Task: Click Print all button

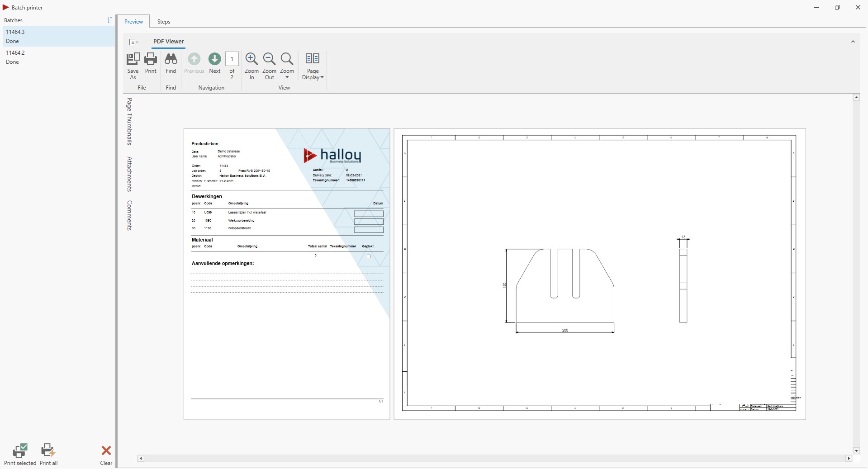Action: tap(48, 455)
